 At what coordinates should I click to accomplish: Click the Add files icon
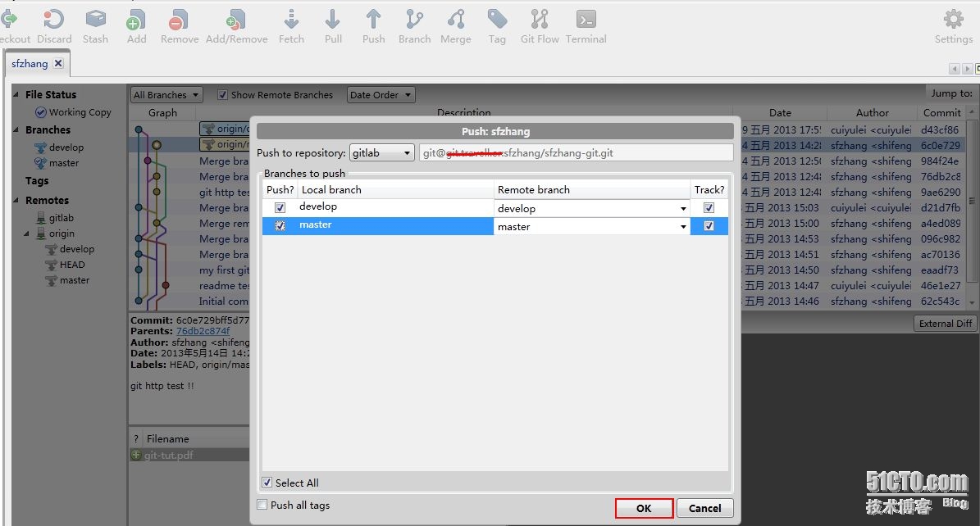click(136, 25)
